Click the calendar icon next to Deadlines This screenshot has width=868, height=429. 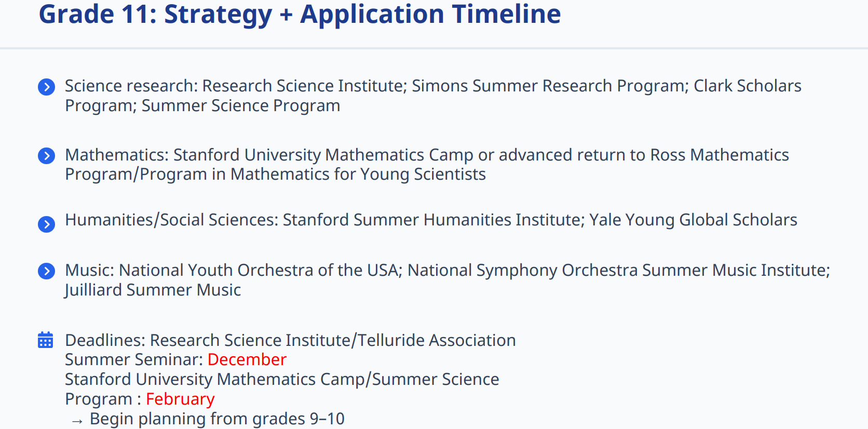click(46, 340)
